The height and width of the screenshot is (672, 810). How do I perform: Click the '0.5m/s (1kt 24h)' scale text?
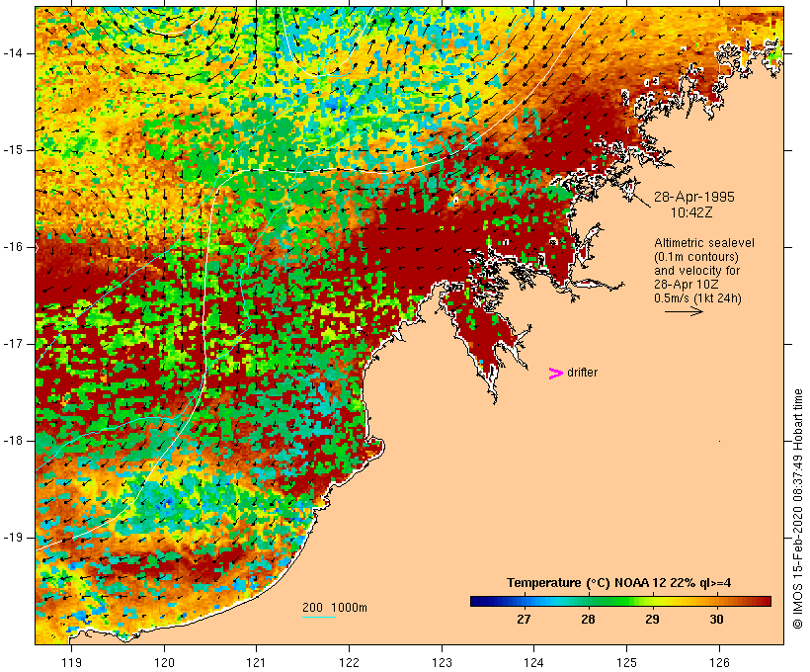pos(697,298)
